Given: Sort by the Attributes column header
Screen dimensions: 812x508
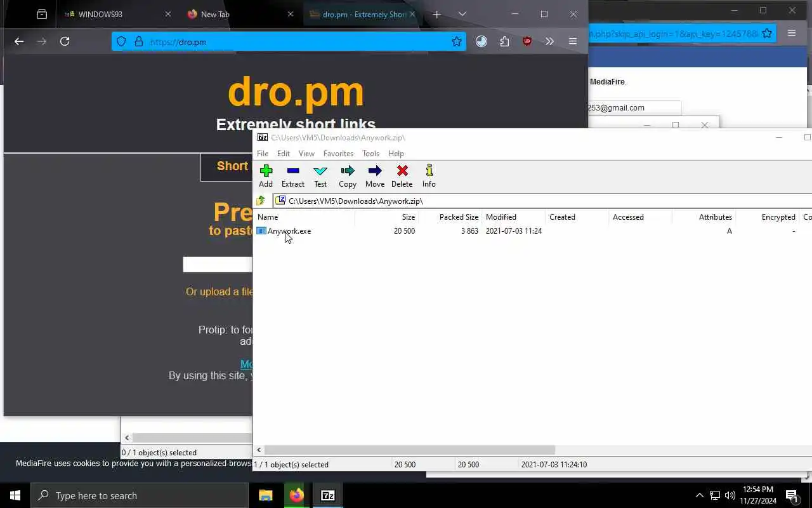Looking at the screenshot, I should coord(704,217).
